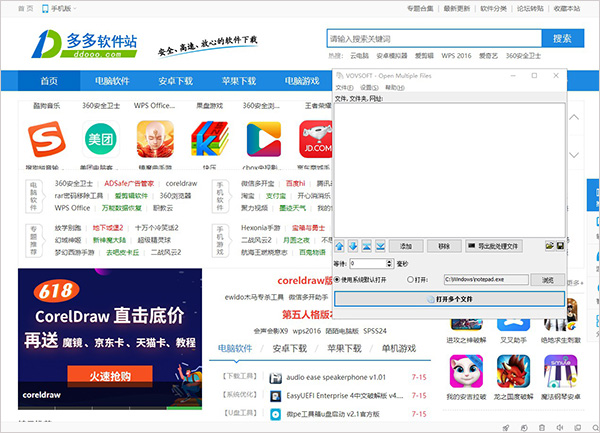This screenshot has width=600, height=433.
Task: Open the 设置(S) menu in VOVSOFT window
Action: pyautogui.click(x=369, y=88)
